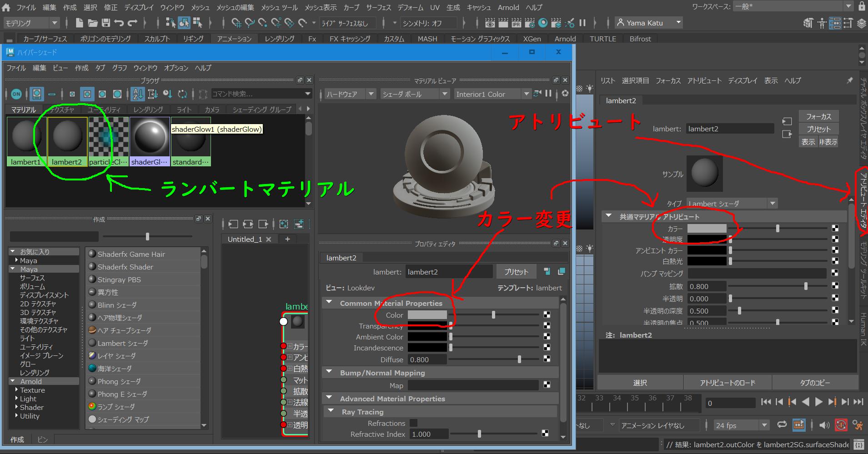868x454 pixels.
Task: Click プリセット button in Property Editor
Action: click(x=516, y=272)
